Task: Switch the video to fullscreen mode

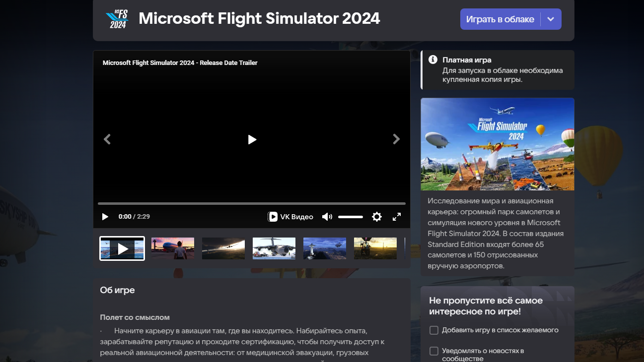Action: click(x=397, y=217)
